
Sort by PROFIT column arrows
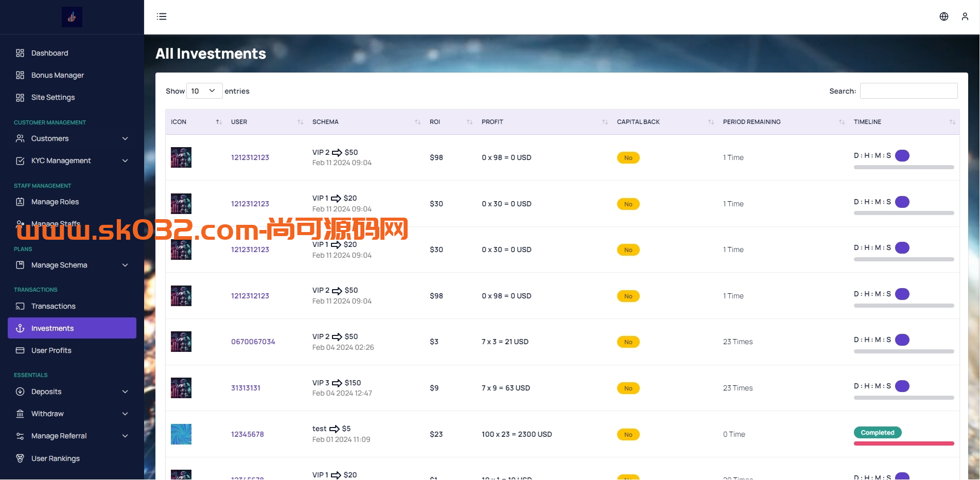[605, 122]
